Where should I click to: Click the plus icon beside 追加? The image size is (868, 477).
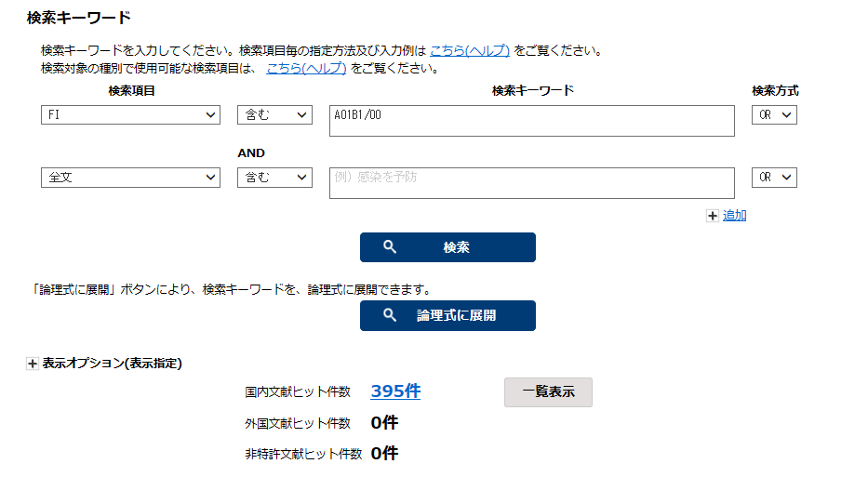(x=713, y=216)
